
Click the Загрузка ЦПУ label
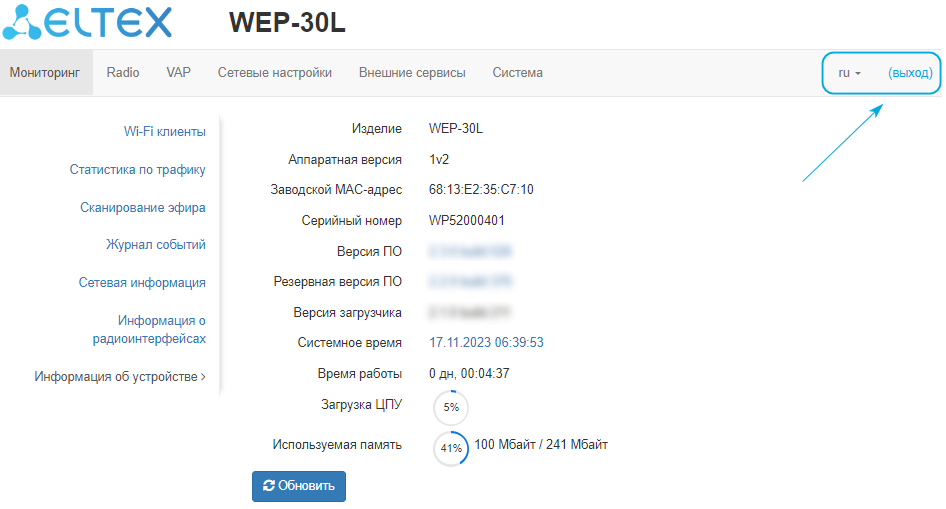tap(361, 404)
